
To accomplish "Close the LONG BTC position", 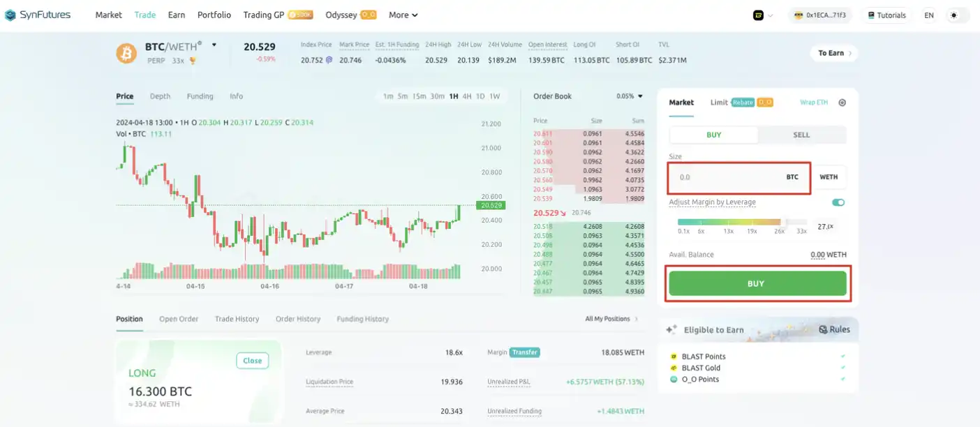I will [252, 361].
